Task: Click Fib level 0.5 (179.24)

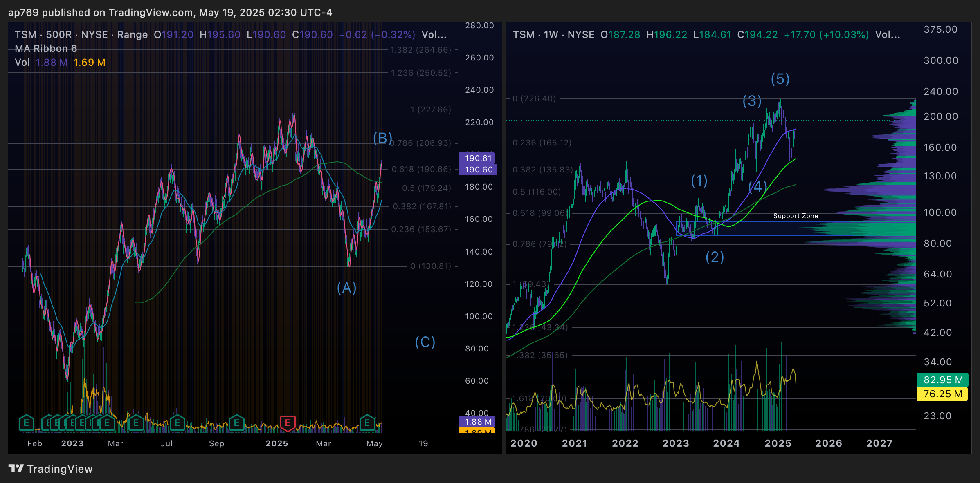Action: point(426,188)
